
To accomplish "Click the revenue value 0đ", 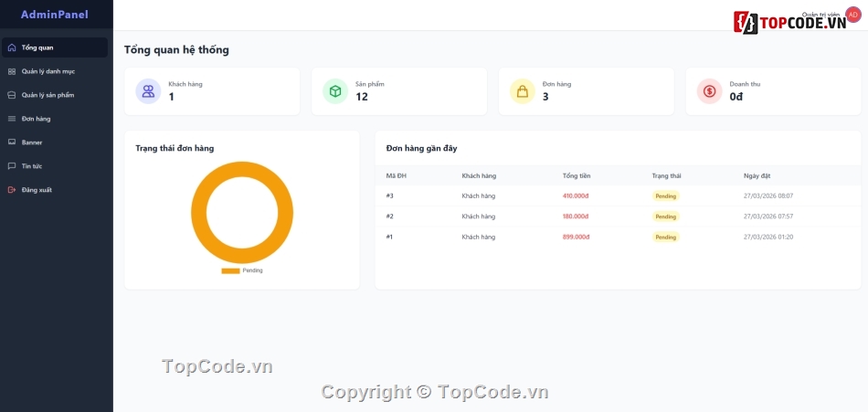I will pyautogui.click(x=736, y=97).
